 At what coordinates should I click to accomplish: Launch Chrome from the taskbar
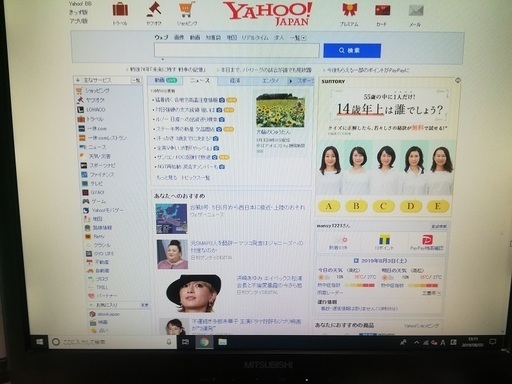click(x=204, y=342)
